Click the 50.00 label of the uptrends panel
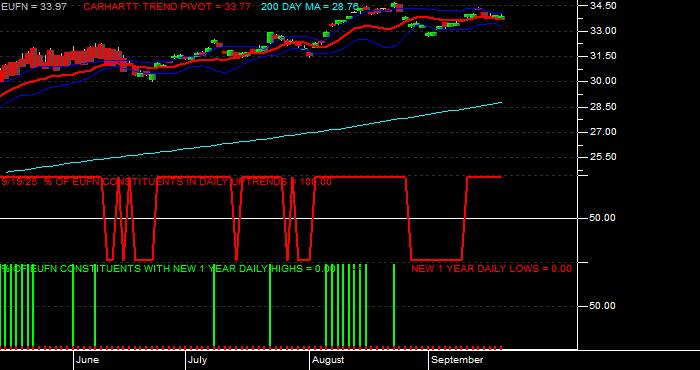The width and height of the screenshot is (700, 370). pos(603,218)
